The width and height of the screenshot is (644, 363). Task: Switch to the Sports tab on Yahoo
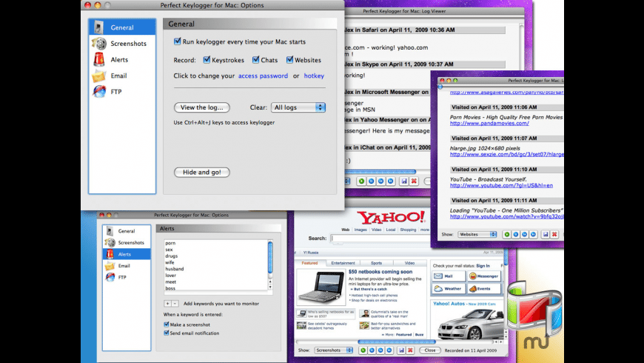[376, 263]
